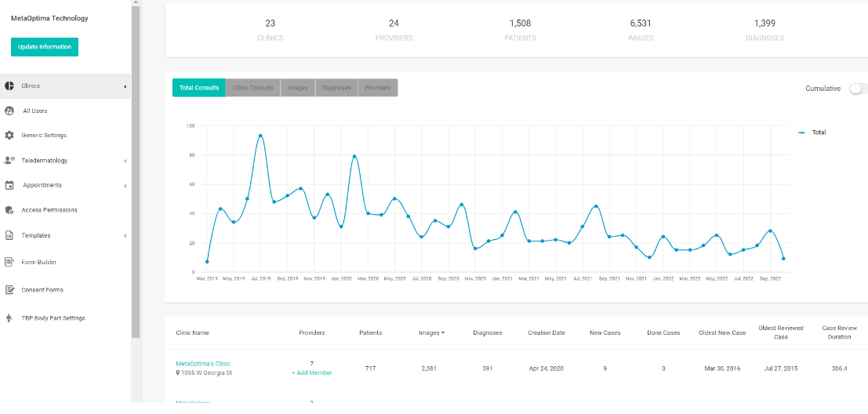This screenshot has height=414, width=868.
Task: Click the 24 Providers statistic
Action: (394, 29)
